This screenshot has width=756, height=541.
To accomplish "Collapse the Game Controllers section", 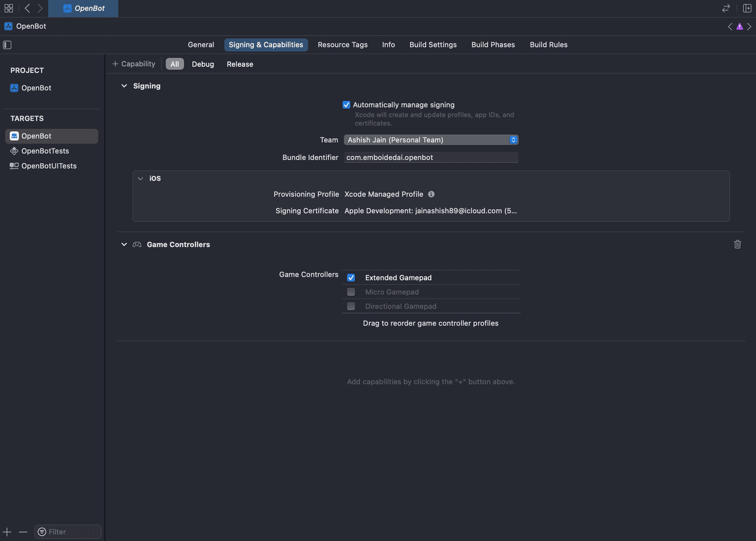I will point(124,245).
